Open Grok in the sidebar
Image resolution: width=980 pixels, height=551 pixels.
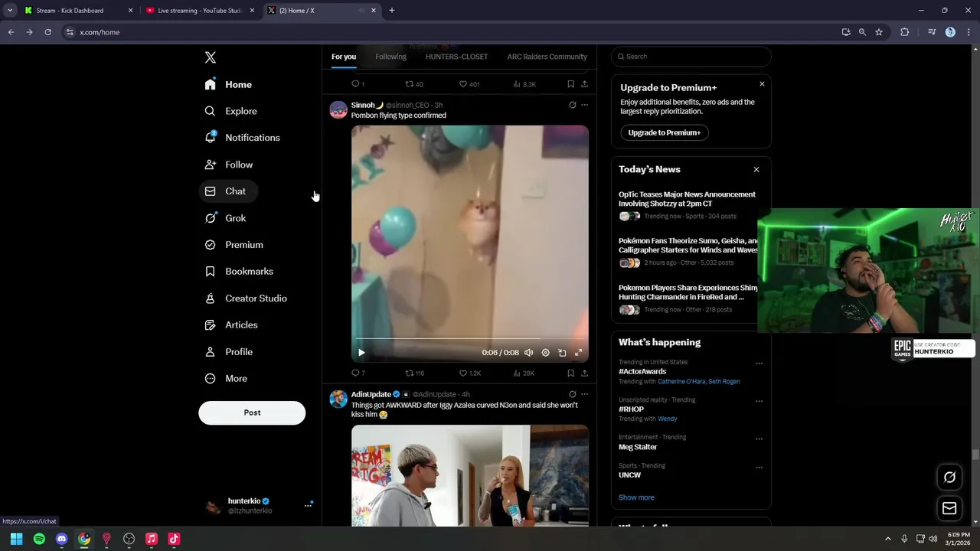[226, 218]
